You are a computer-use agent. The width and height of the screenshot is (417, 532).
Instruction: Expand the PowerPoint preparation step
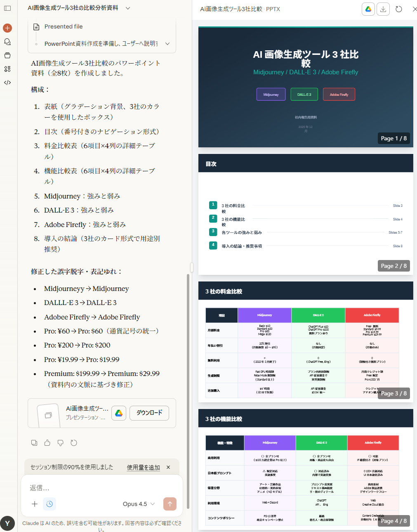167,44
